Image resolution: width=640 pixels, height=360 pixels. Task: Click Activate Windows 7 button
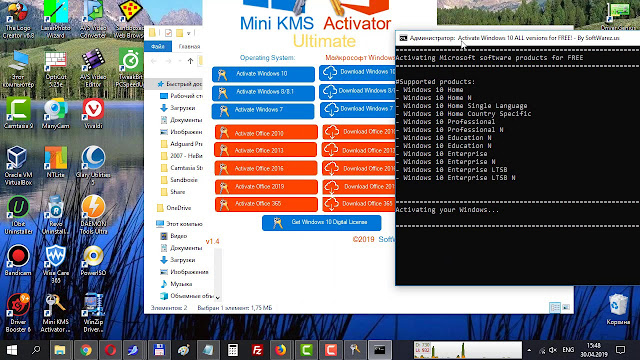coord(263,110)
